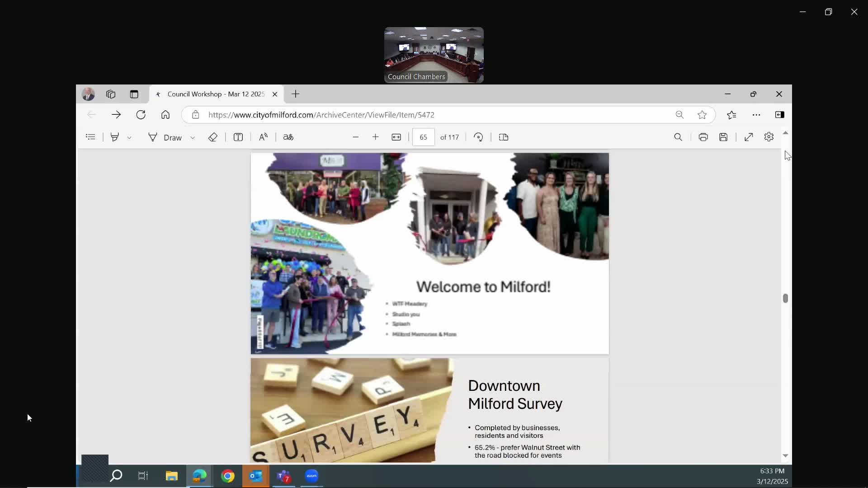Screen dimensions: 868x488
Task: Toggle Fit to width view
Action: point(396,137)
